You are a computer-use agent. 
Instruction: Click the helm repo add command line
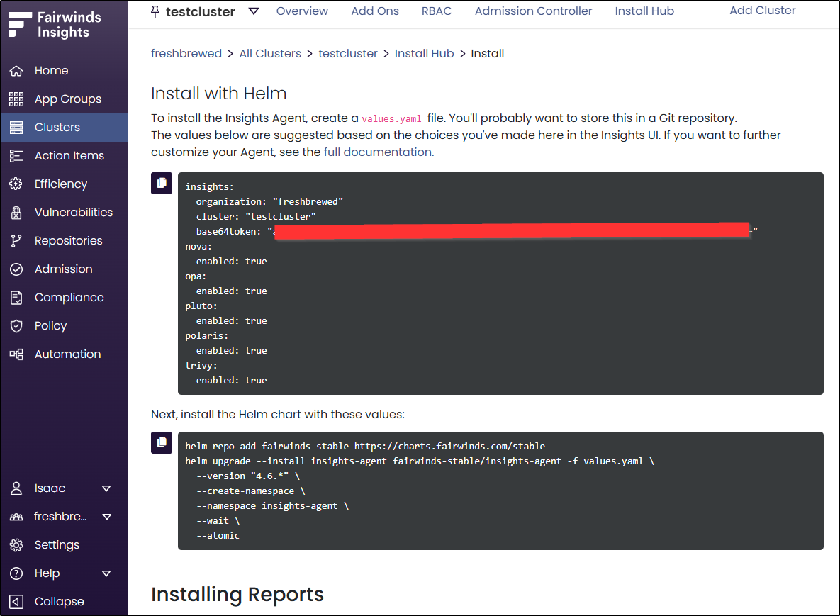pos(365,446)
